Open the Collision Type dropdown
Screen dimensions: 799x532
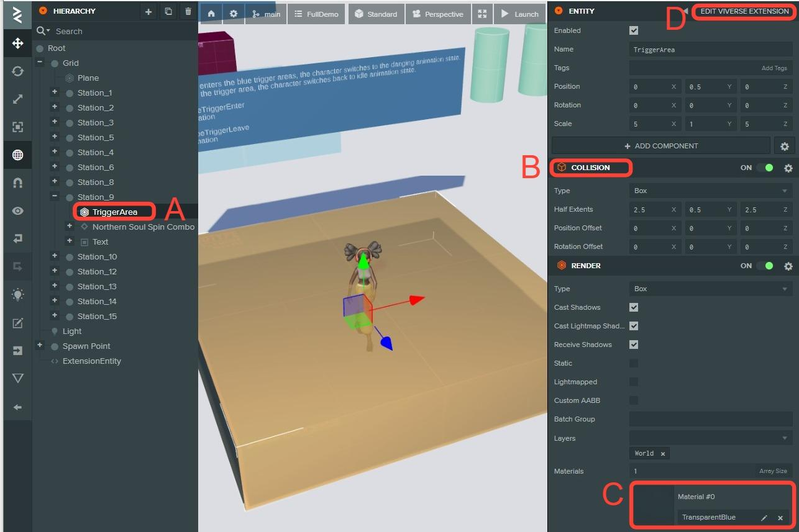(x=710, y=191)
